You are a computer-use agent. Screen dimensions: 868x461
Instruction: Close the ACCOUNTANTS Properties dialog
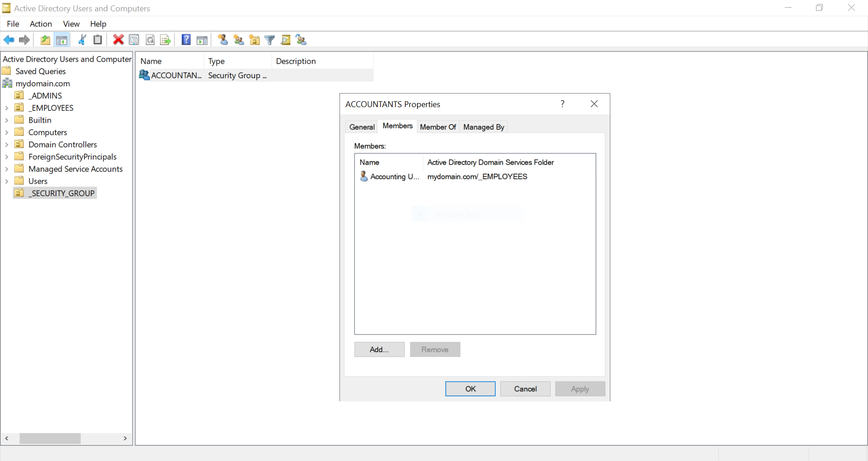tap(594, 104)
